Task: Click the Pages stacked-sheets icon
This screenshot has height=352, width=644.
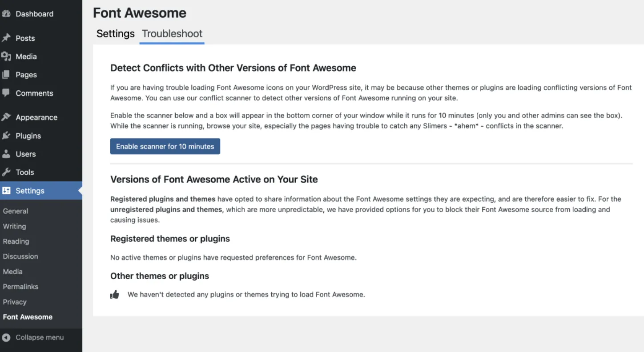Action: [x=6, y=75]
